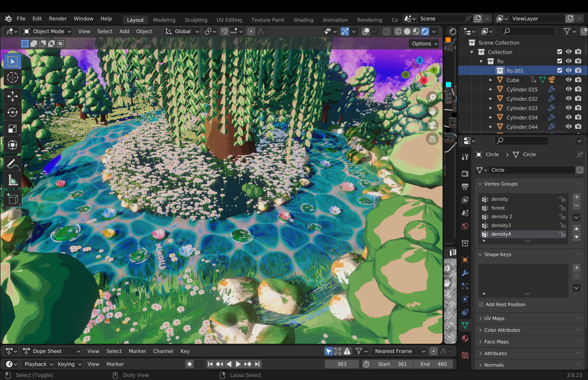Viewport: 588px width, 380px height.
Task: Hide Cylinder.032 in the viewport
Action: (x=568, y=99)
